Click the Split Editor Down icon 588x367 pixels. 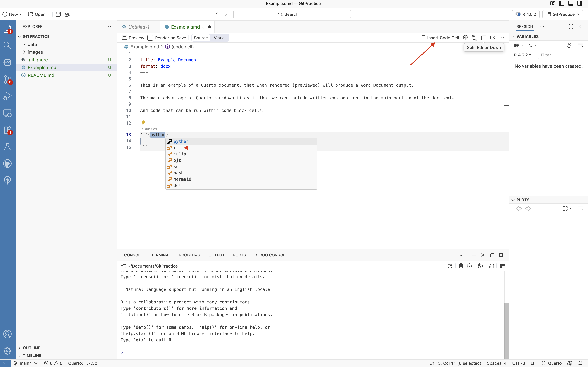coord(484,38)
